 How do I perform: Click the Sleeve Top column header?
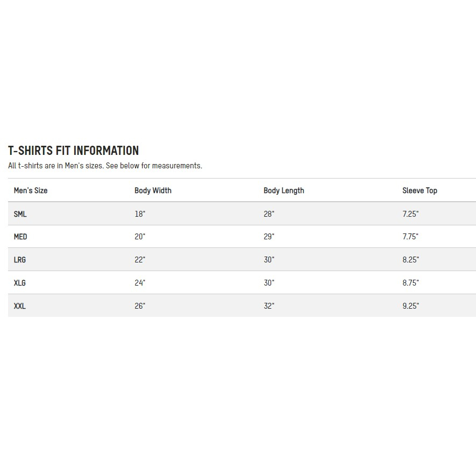click(420, 190)
